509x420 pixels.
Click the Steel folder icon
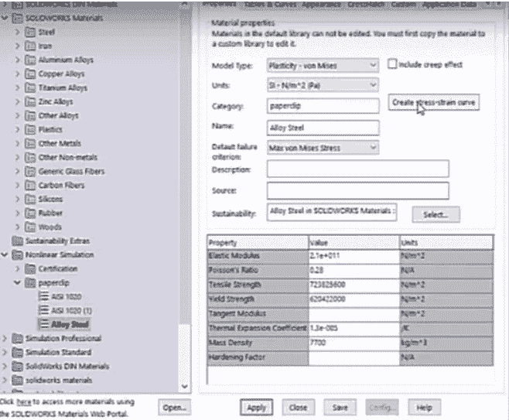coord(30,32)
